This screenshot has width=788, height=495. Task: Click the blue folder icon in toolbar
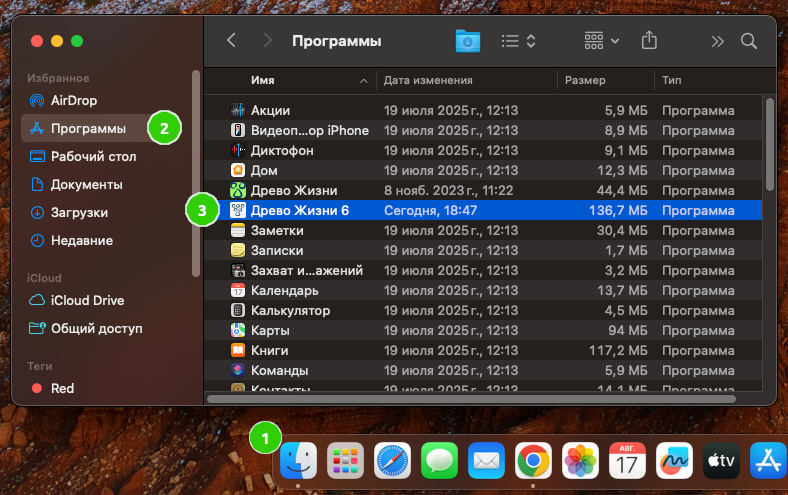coord(467,41)
